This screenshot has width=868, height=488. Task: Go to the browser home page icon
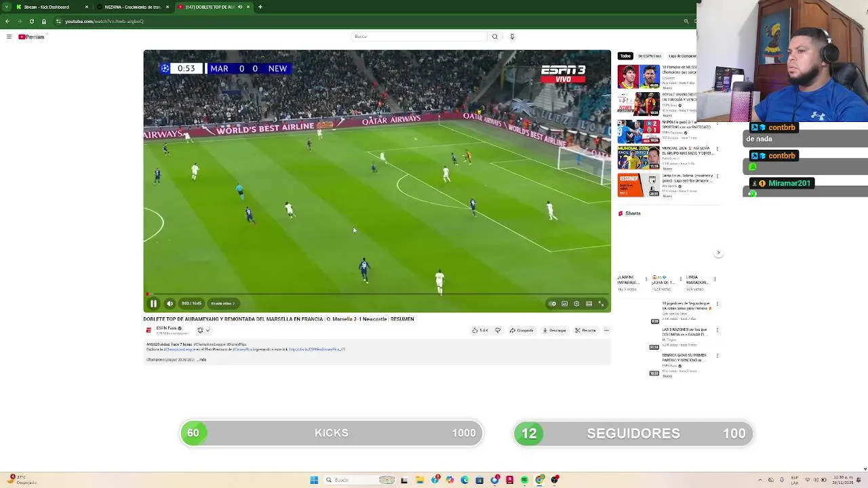[44, 21]
